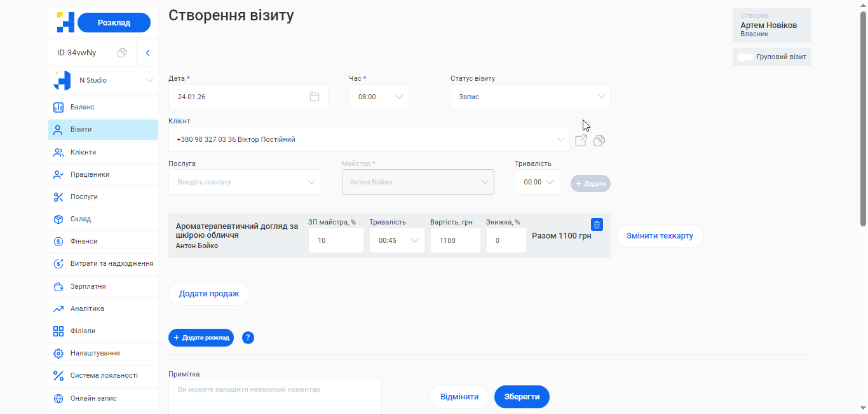Enable the Груповий візит toggle

tap(745, 57)
